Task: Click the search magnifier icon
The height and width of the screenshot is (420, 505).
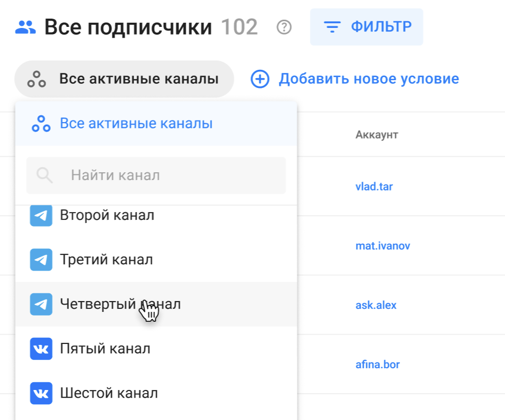Action: click(x=45, y=175)
